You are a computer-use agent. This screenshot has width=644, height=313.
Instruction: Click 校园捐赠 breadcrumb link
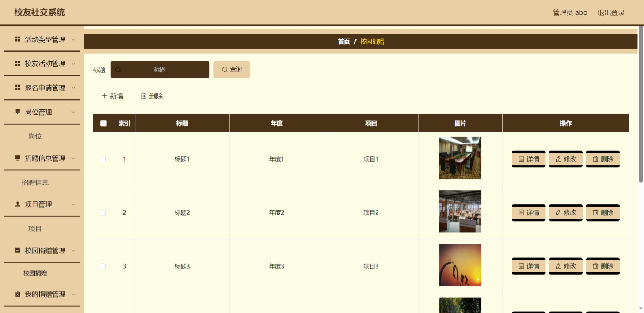(x=372, y=41)
